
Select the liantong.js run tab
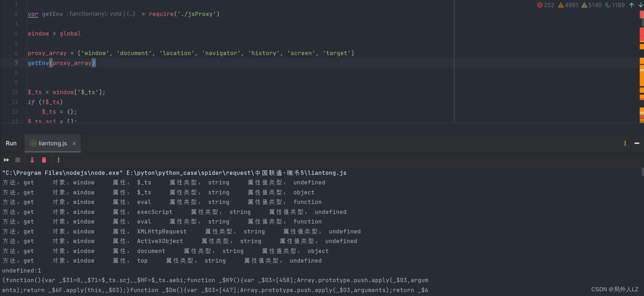click(x=53, y=143)
